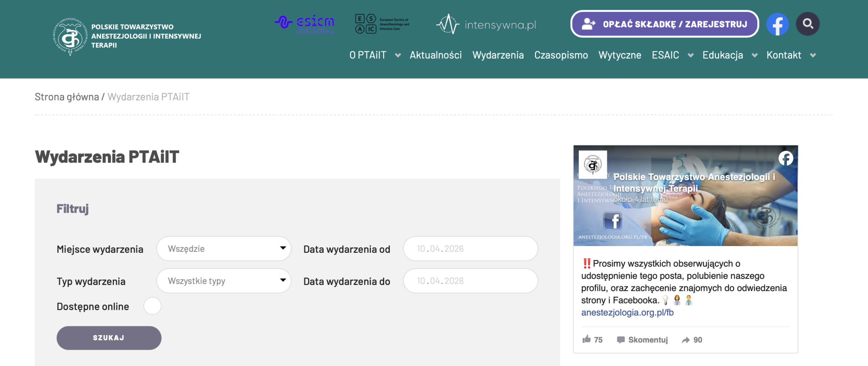The height and width of the screenshot is (366, 868).
Task: Expand the O PTAiIT menu chevron
Action: click(x=398, y=55)
